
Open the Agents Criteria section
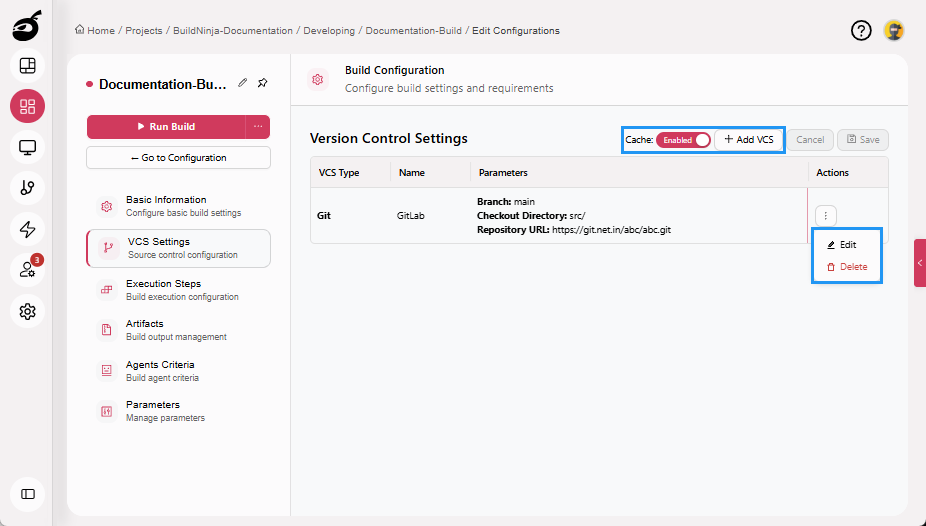pyautogui.click(x=178, y=371)
